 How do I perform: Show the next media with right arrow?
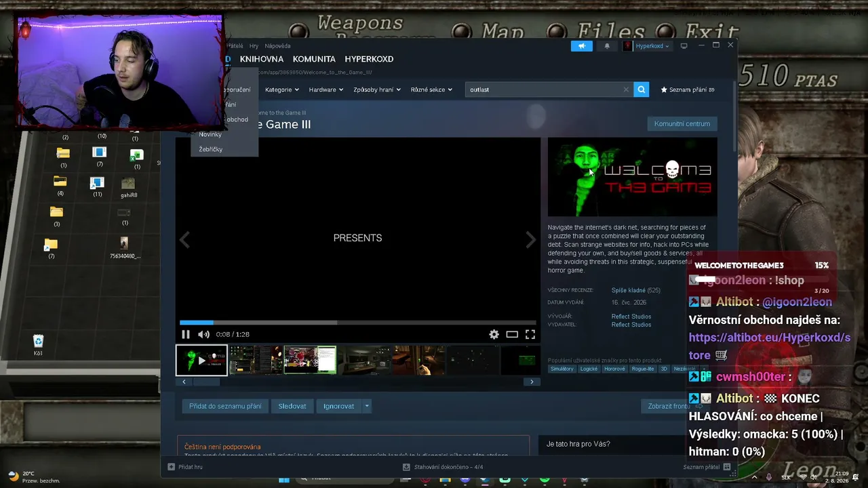[x=531, y=239]
